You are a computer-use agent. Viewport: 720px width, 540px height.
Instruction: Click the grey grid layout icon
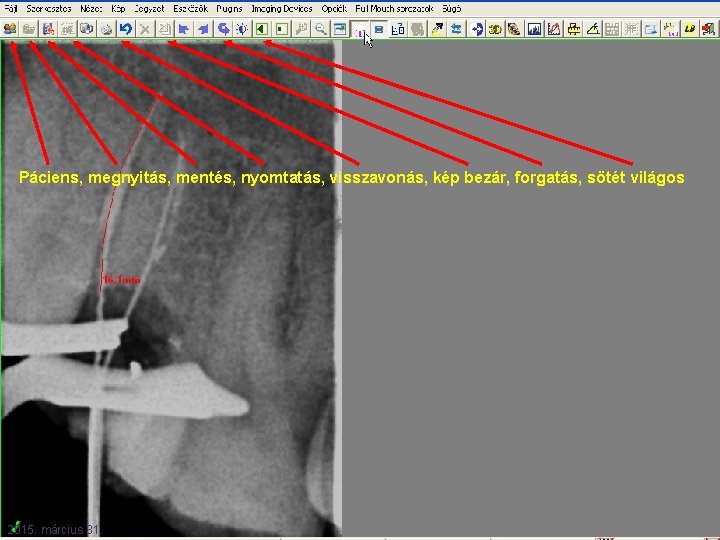click(612, 29)
